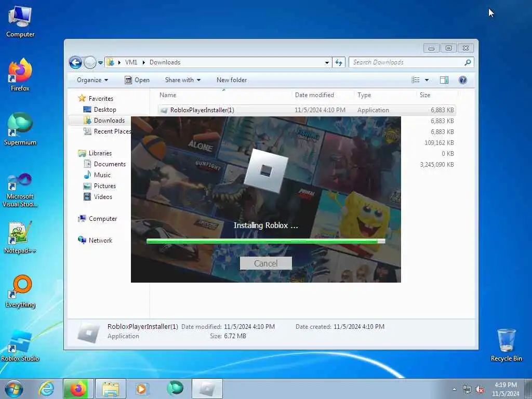Go back in the Explorer window
The height and width of the screenshot is (399, 532).
pyautogui.click(x=75, y=62)
